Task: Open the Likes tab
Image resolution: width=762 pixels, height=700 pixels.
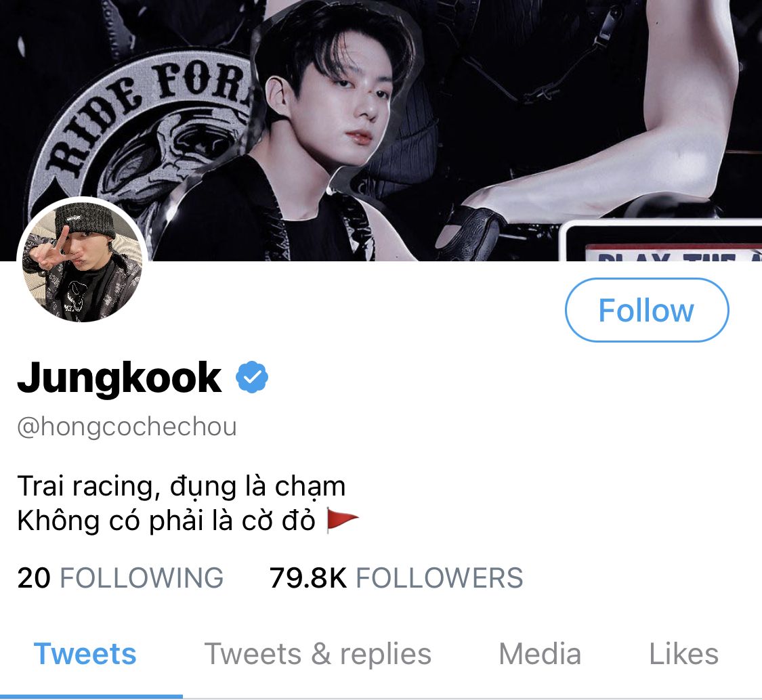Action: pos(683,654)
